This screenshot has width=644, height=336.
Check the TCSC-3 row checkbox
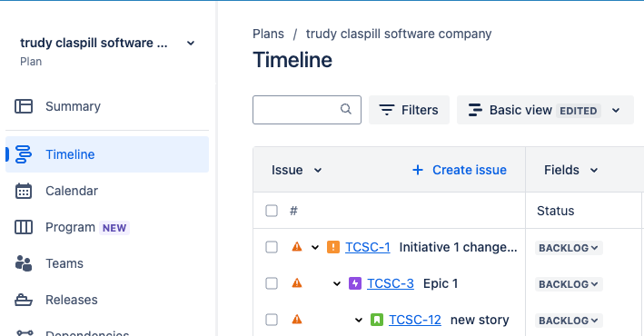(272, 283)
